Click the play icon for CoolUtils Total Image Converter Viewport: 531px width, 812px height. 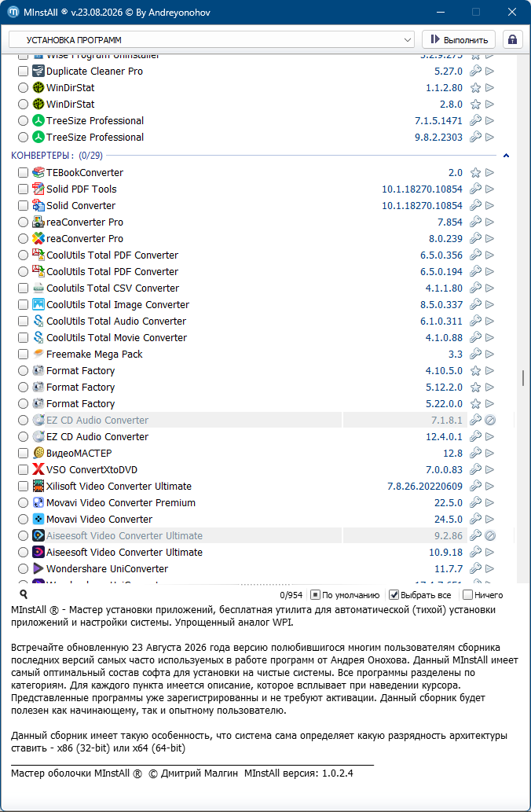489,304
